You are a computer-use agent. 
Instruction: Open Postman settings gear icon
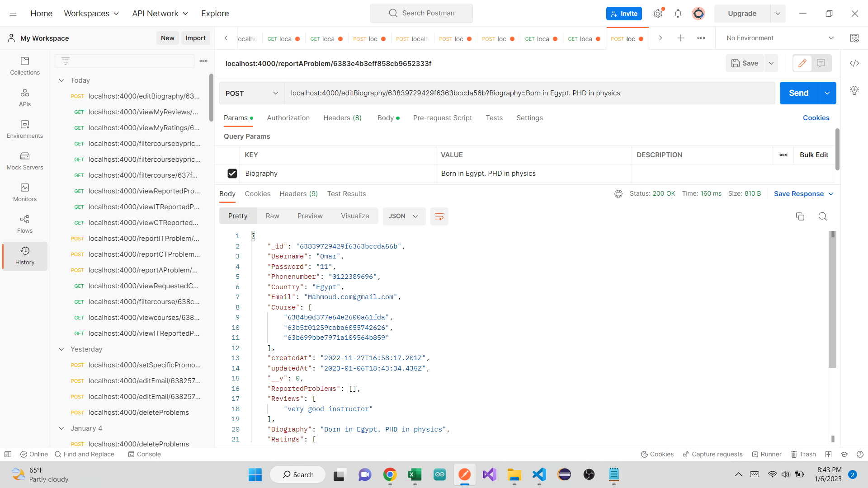click(x=658, y=14)
